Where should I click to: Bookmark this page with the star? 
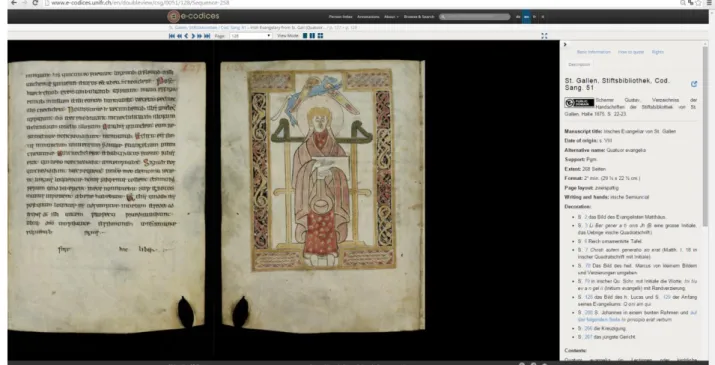click(698, 3)
